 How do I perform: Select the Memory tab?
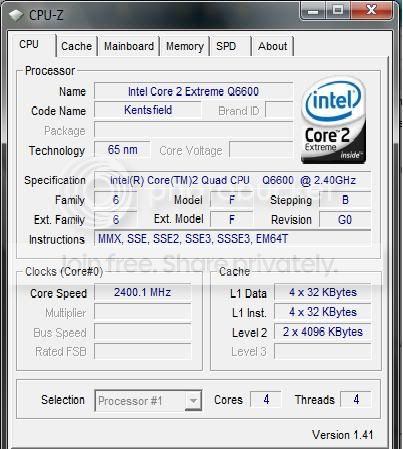[185, 46]
